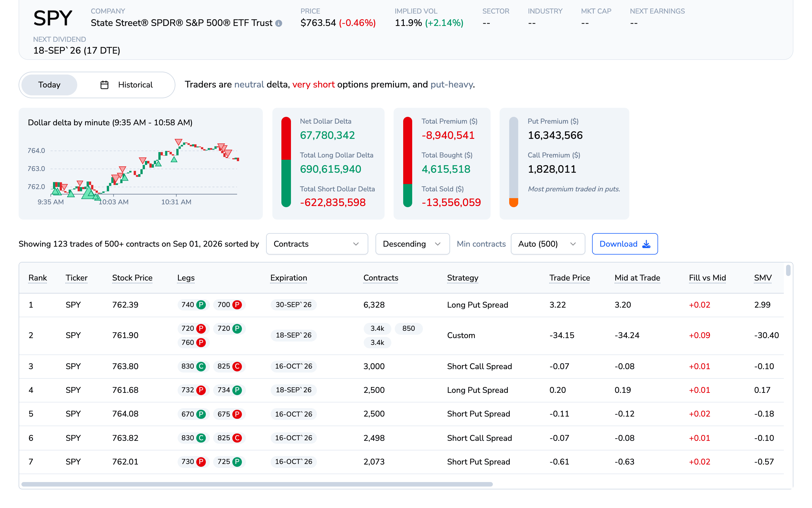Sort by the Stock Price column header

click(132, 278)
